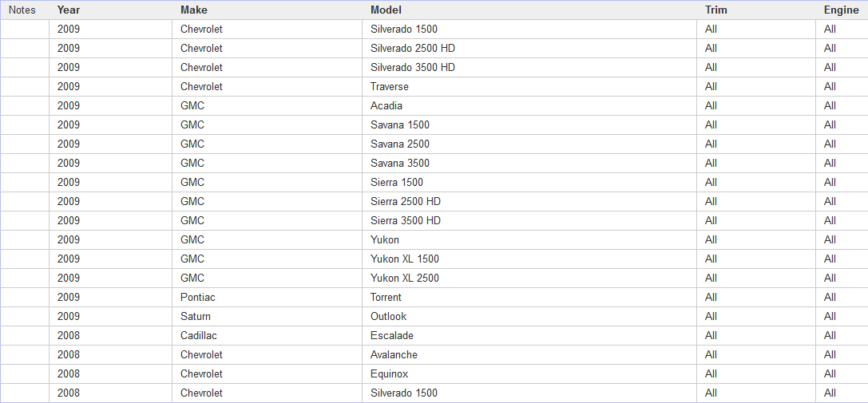
Task: Click the Engine All cell in Outlook row
Action: pyautogui.click(x=842, y=317)
